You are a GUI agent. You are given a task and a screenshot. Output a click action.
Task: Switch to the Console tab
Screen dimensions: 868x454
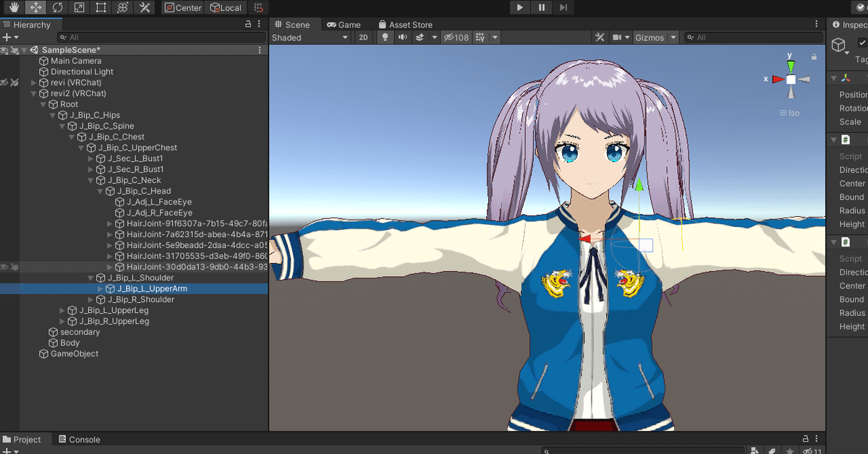click(x=79, y=440)
